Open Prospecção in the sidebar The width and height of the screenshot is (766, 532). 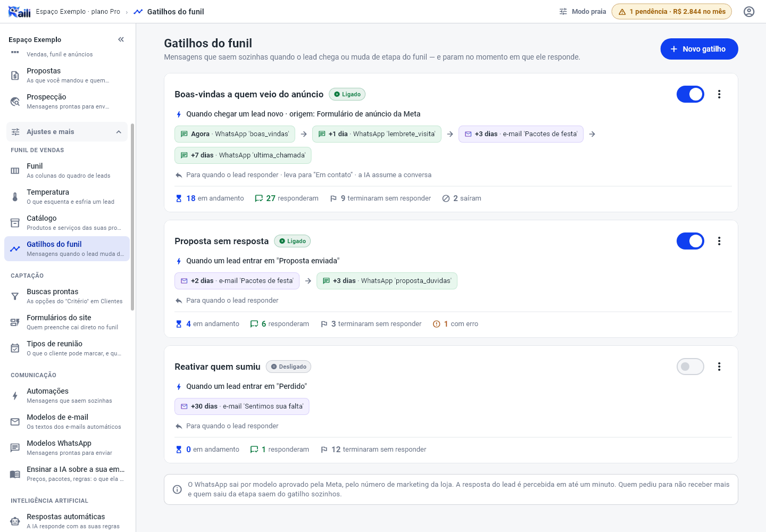[67, 101]
